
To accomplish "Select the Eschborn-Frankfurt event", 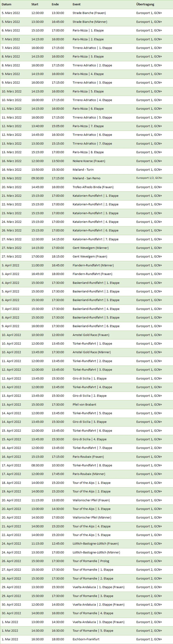I will point(86,639).
